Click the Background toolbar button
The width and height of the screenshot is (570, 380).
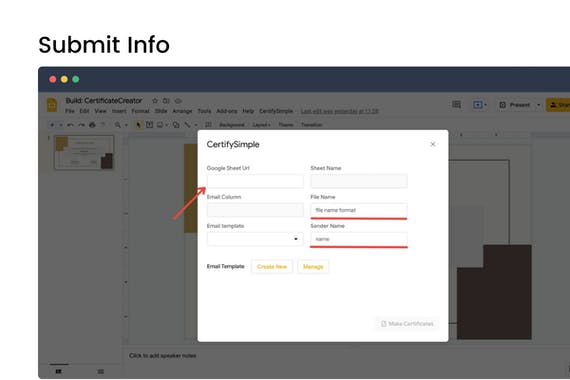[232, 125]
